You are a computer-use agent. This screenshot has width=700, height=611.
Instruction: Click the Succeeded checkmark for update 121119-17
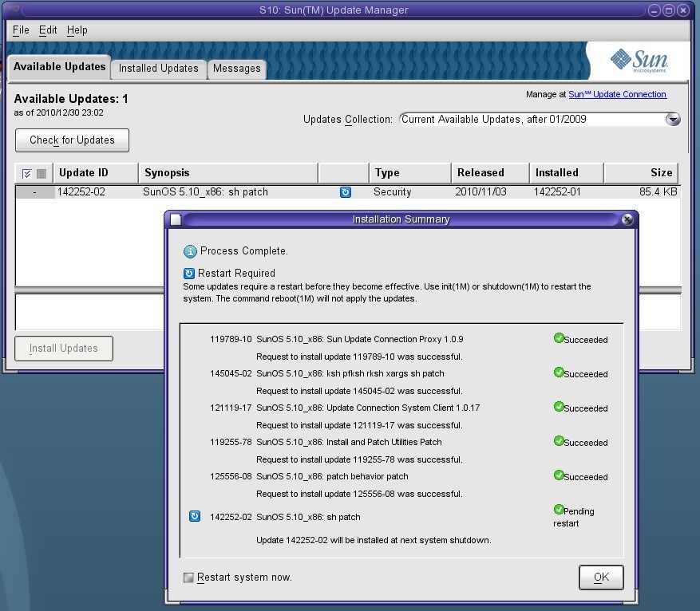(x=559, y=407)
